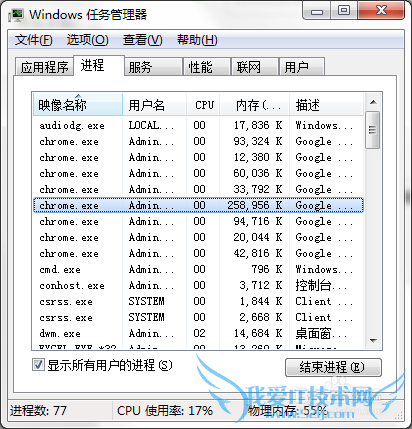Switch to the 应用程序 tab
The height and width of the screenshot is (429, 412).
(44, 67)
